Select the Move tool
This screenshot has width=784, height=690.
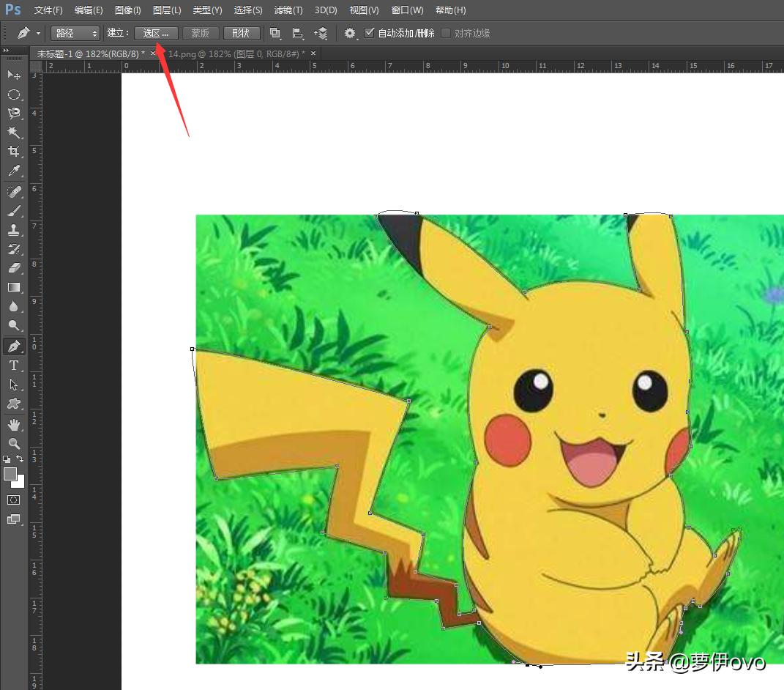pyautogui.click(x=13, y=75)
